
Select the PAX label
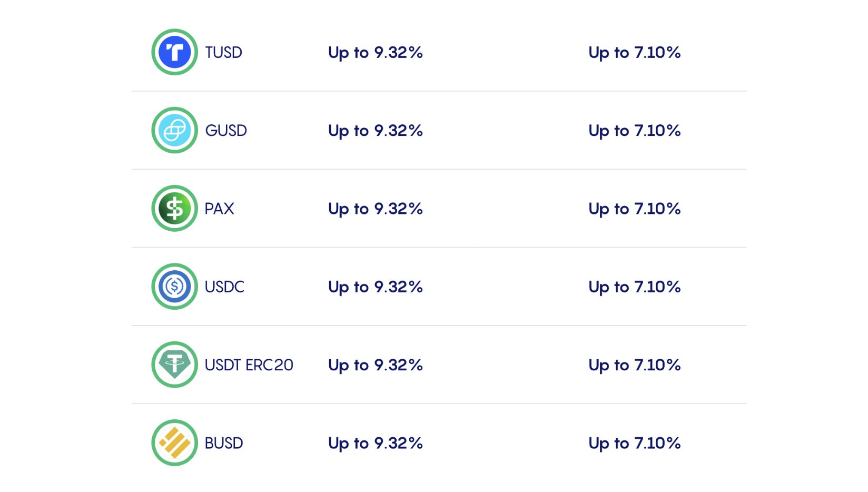(219, 209)
